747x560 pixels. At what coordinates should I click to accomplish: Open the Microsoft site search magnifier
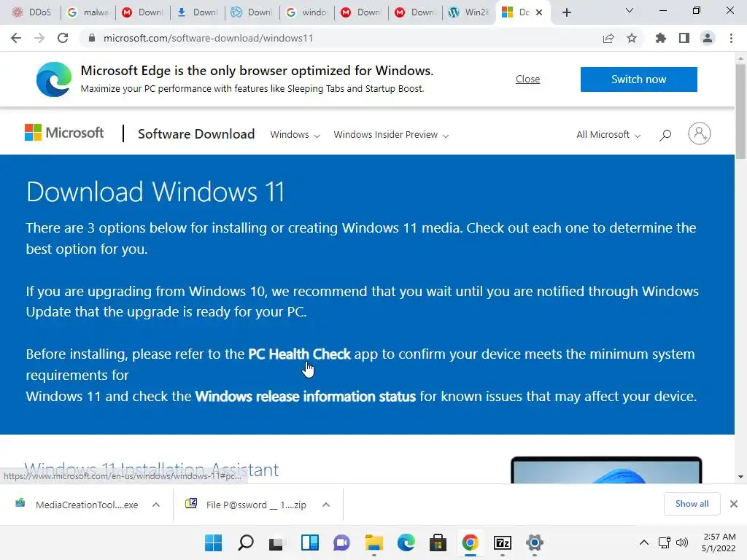pos(665,135)
